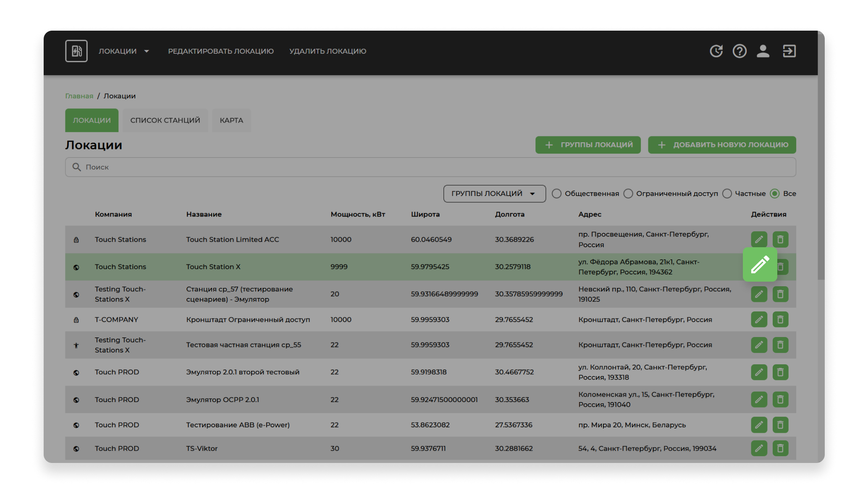Click the globe icon for TS-Viktor row
Viewport: 868px width, 494px height.
tap(76, 449)
